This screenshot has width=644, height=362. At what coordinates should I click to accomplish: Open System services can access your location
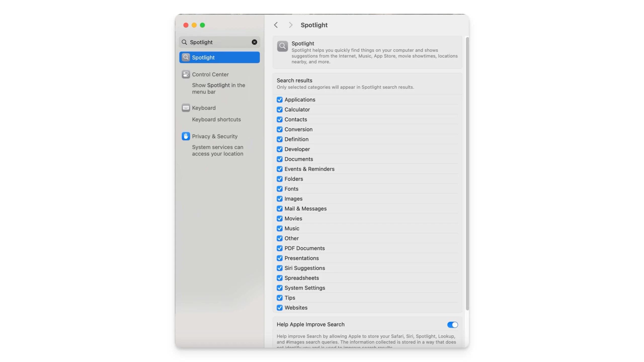[218, 150]
